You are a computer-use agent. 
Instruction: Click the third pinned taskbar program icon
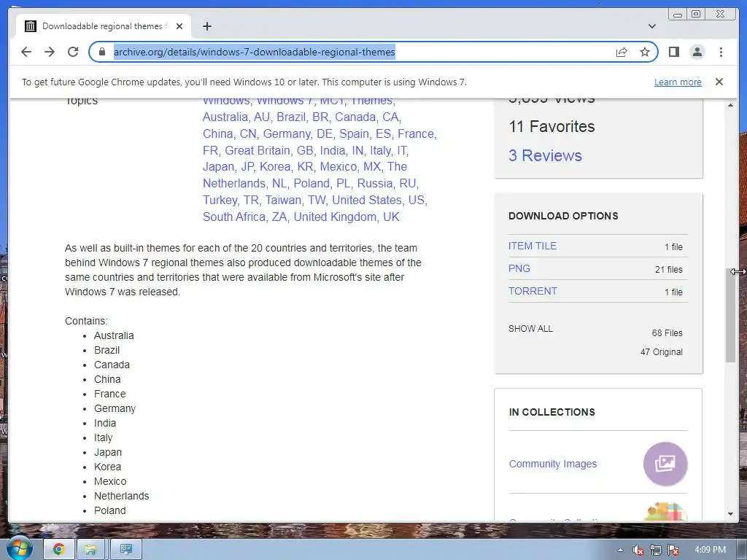tap(126, 550)
